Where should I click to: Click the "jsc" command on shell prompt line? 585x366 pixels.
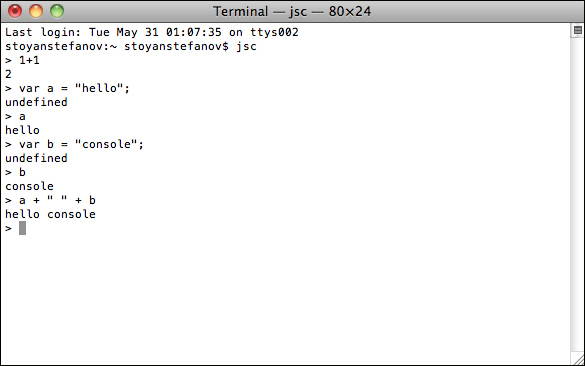(246, 47)
